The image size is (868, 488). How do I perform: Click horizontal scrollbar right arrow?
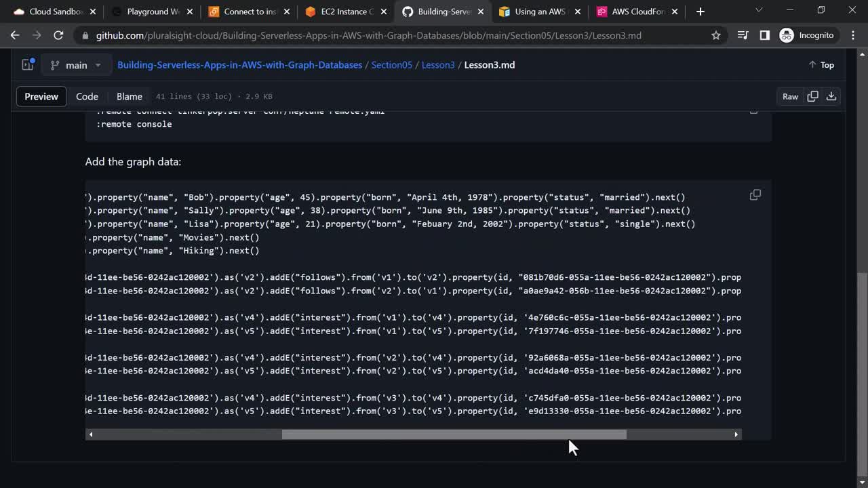click(736, 434)
